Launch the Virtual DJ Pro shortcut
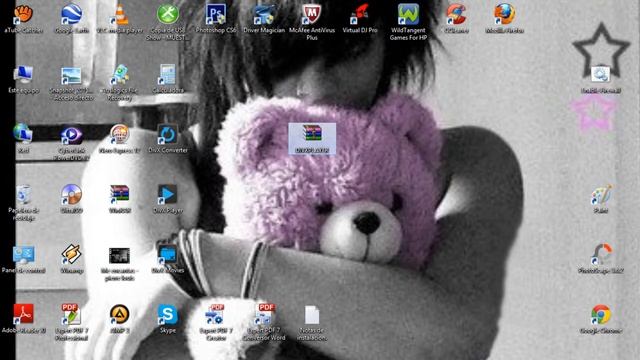Screen dimensions: 640x360 pos(360,14)
